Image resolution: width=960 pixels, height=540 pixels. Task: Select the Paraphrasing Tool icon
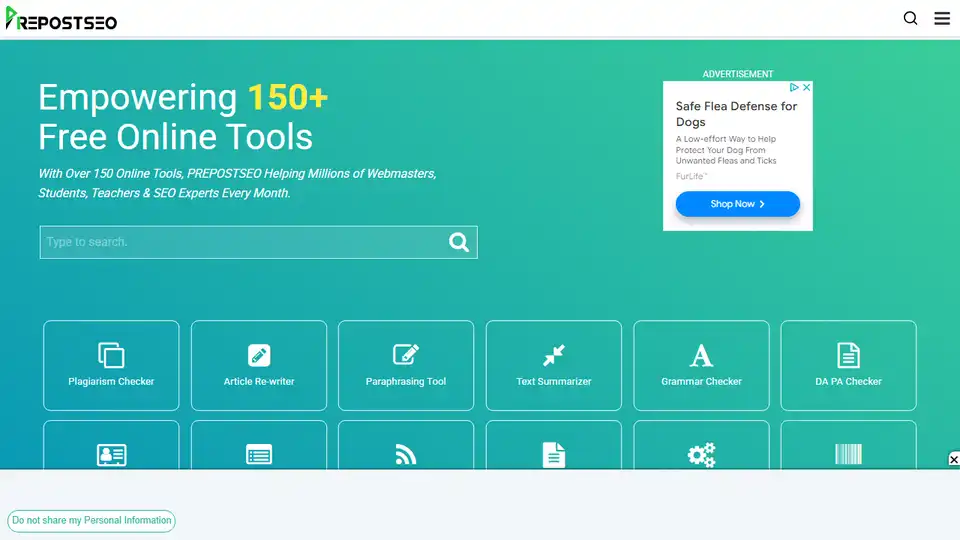[x=406, y=355]
